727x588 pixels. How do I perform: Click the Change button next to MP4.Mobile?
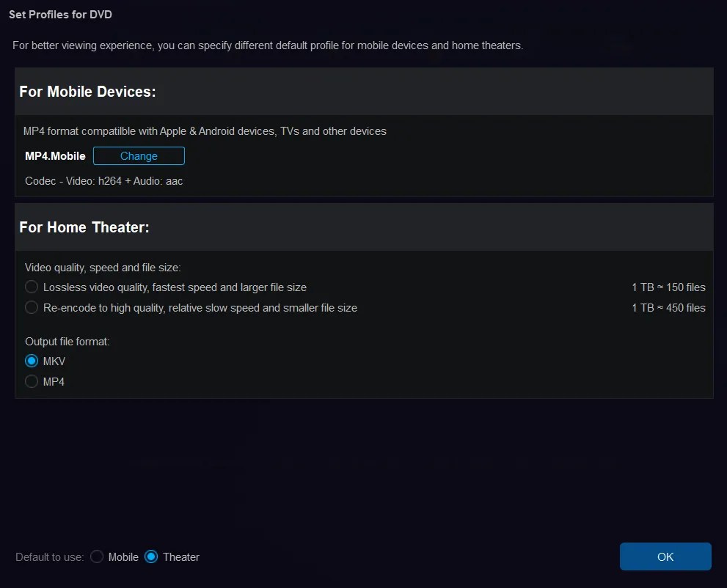click(x=139, y=155)
